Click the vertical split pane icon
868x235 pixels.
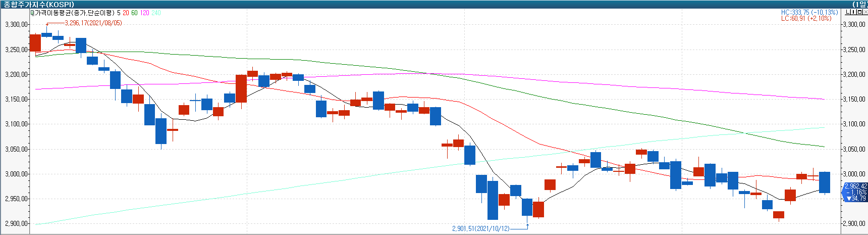click(x=854, y=12)
